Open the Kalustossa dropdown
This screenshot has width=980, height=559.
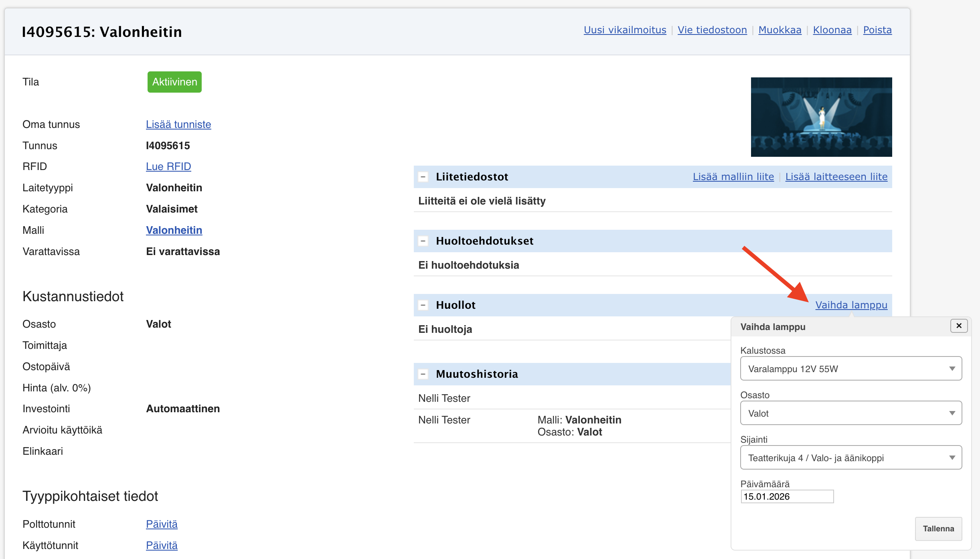coord(851,369)
